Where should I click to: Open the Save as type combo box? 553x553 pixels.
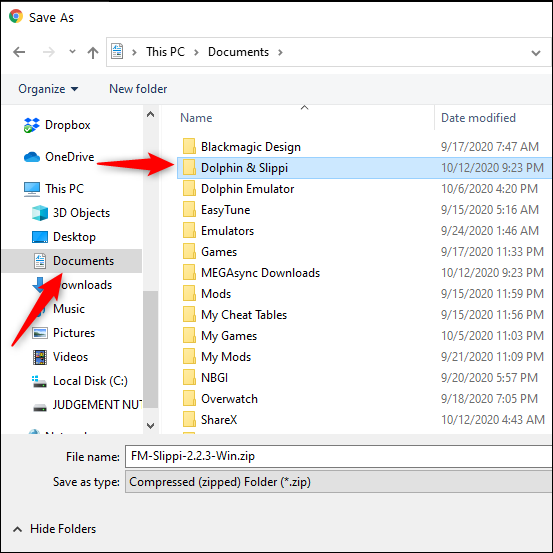pos(339,482)
